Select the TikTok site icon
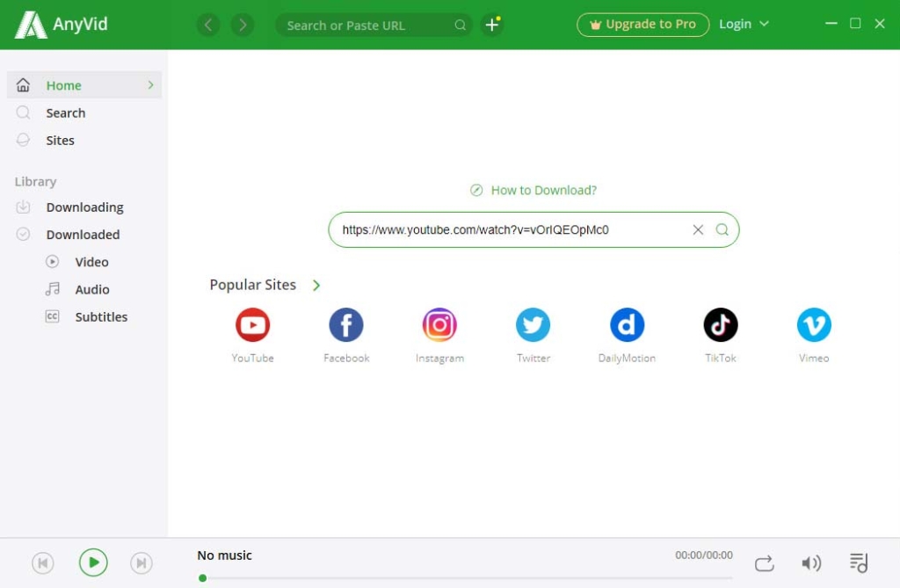The image size is (900, 588). (720, 323)
